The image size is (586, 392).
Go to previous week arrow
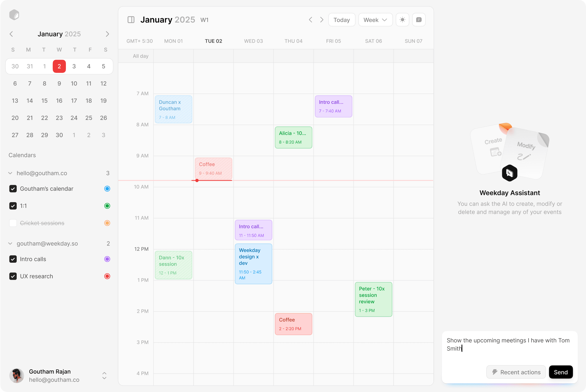coord(310,20)
